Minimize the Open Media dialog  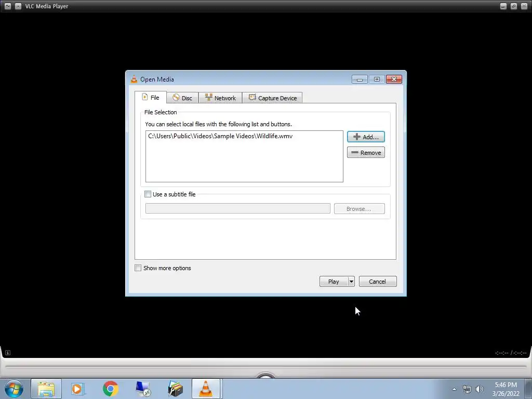(360, 79)
